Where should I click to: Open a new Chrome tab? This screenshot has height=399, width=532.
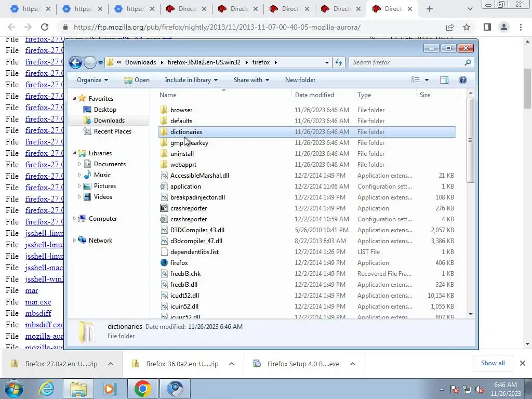pyautogui.click(x=430, y=9)
